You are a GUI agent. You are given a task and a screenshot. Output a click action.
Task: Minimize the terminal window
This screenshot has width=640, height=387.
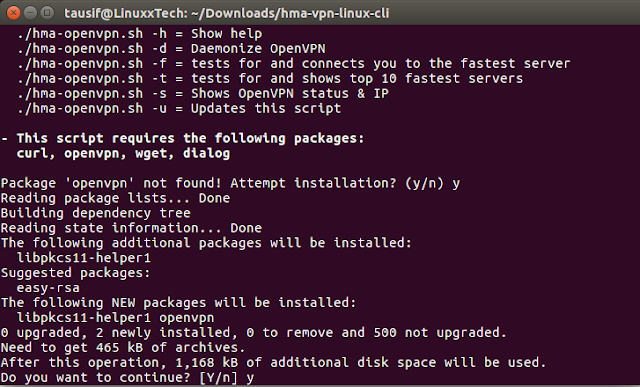coord(31,13)
